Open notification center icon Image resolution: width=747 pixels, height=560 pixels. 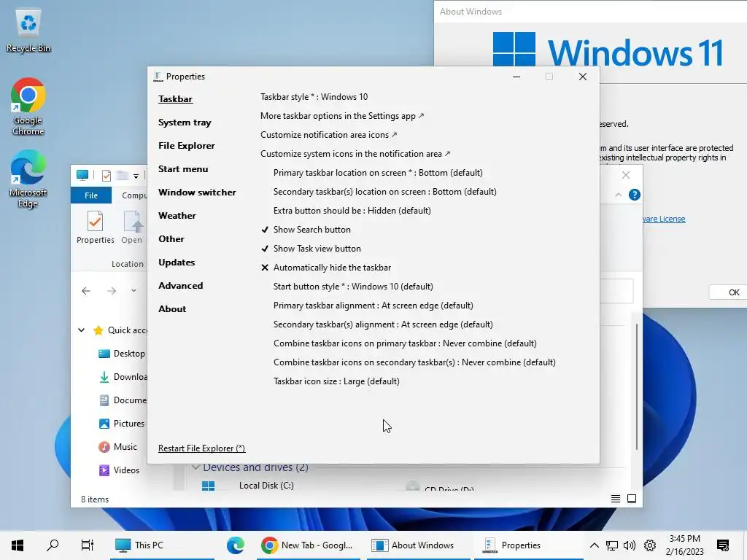[x=723, y=545]
